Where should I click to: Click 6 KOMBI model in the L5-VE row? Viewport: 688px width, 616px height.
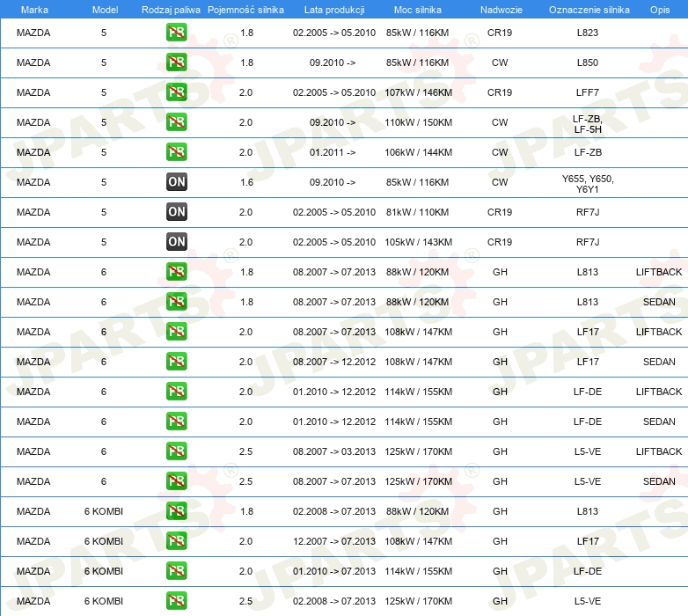pyautogui.click(x=104, y=601)
